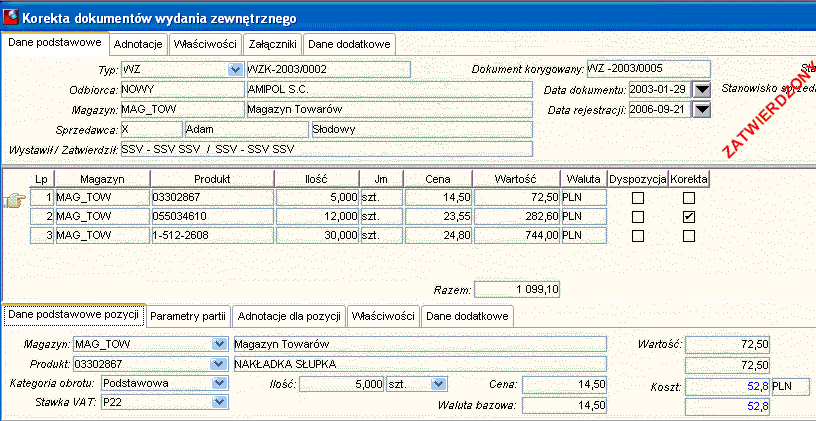Click the Data dokumentu field 2003-01-29
Screen dimensions: 816x421
click(660, 90)
